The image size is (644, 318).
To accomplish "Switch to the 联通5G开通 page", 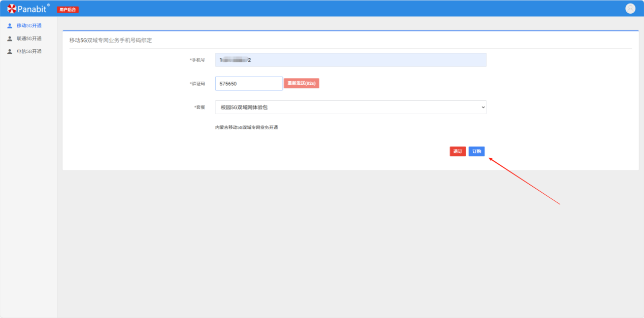I will click(29, 39).
